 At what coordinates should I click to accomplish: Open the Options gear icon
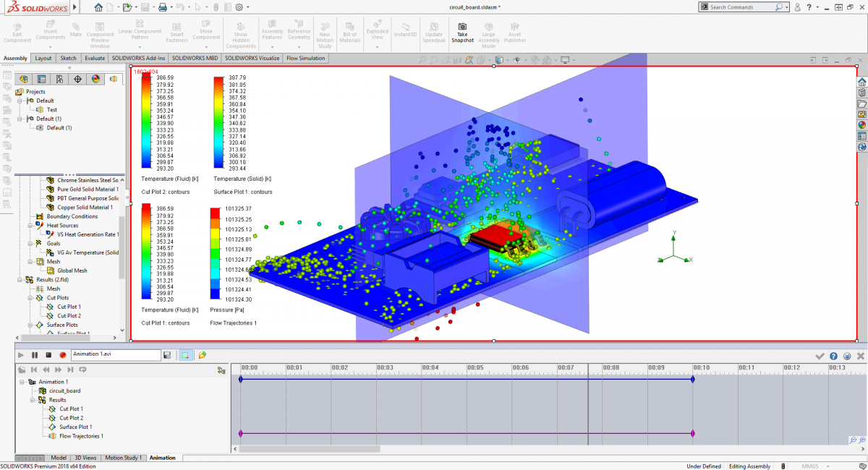pos(238,7)
